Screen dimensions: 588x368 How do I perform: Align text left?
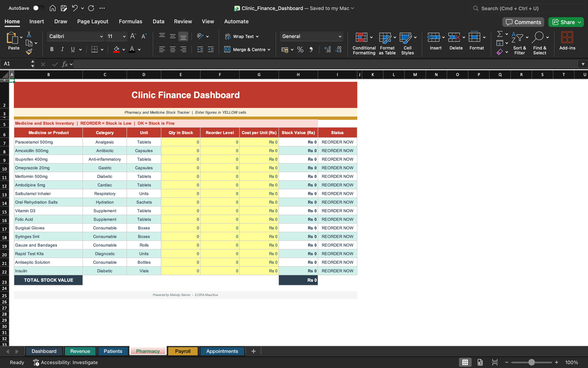(x=162, y=49)
